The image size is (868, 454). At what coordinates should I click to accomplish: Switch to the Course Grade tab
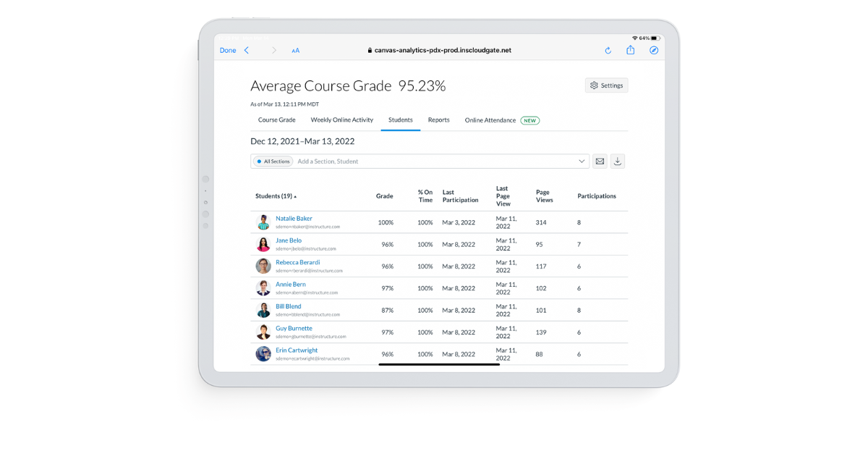coord(276,120)
